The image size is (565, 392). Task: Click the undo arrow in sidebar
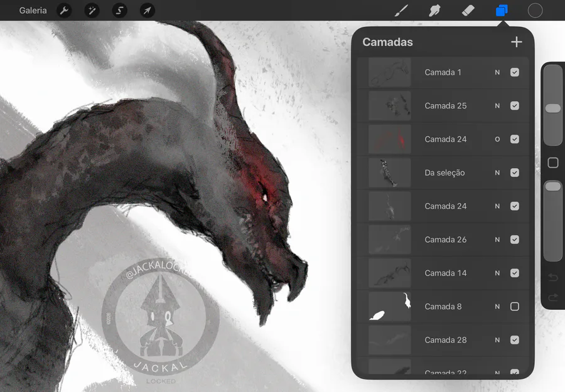[552, 277]
